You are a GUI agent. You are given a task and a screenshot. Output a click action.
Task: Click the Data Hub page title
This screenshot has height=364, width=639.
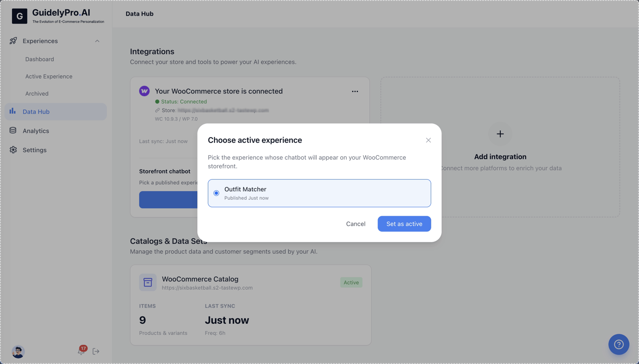(140, 14)
